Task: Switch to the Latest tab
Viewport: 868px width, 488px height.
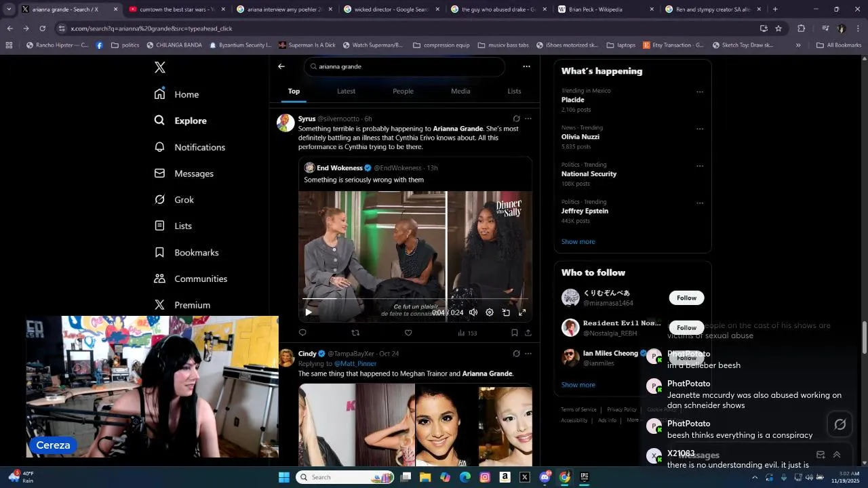Action: [346, 91]
